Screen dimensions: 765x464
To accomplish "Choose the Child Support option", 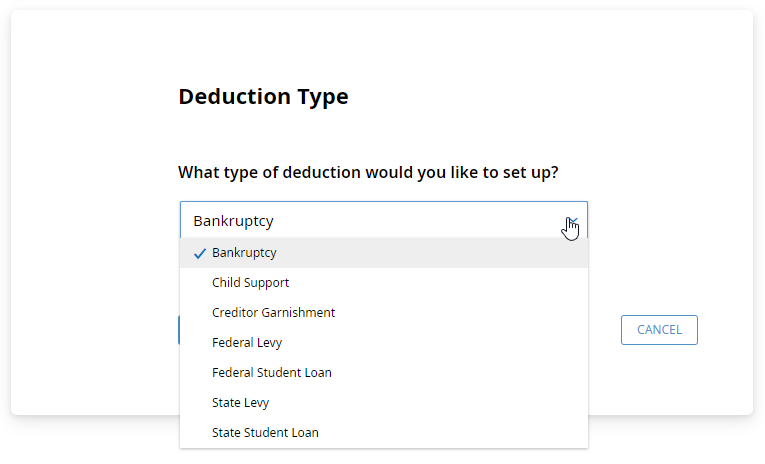I will pos(250,283).
